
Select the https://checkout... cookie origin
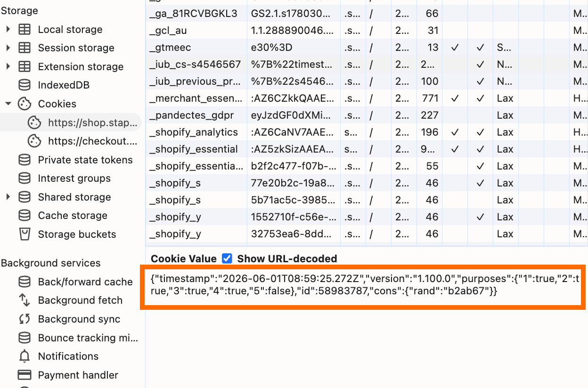[x=93, y=141]
